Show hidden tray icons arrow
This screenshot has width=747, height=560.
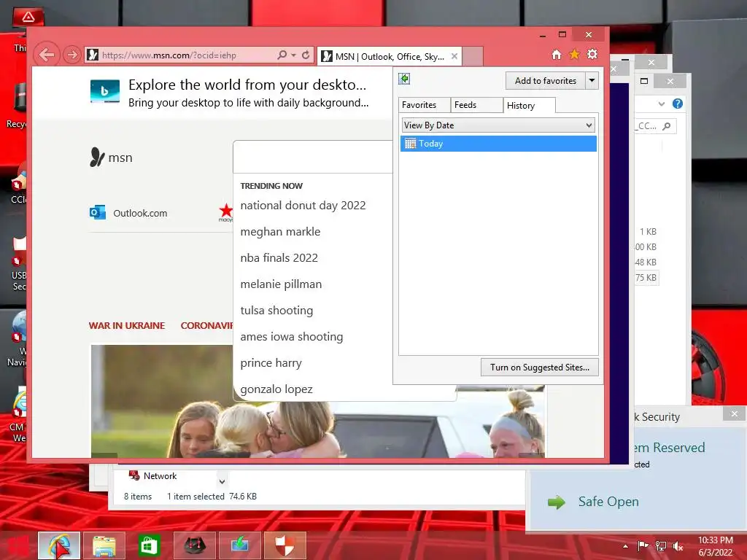[x=625, y=546]
